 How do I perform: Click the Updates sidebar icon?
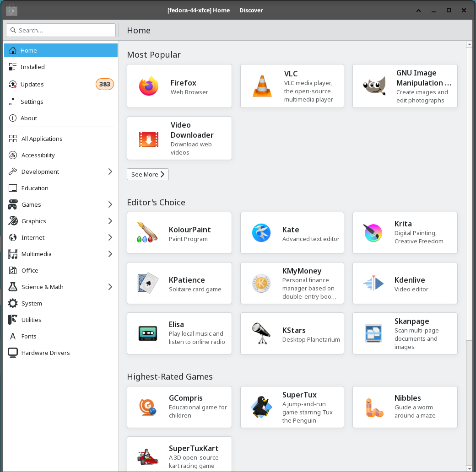[13, 84]
